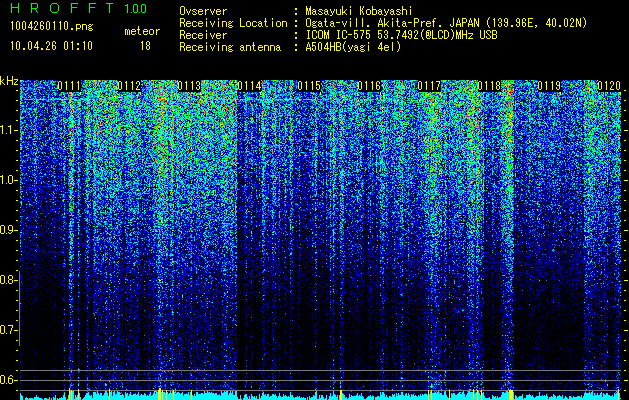Click the HROFFT title text
This screenshot has height=400, width=629.
pos(62,8)
